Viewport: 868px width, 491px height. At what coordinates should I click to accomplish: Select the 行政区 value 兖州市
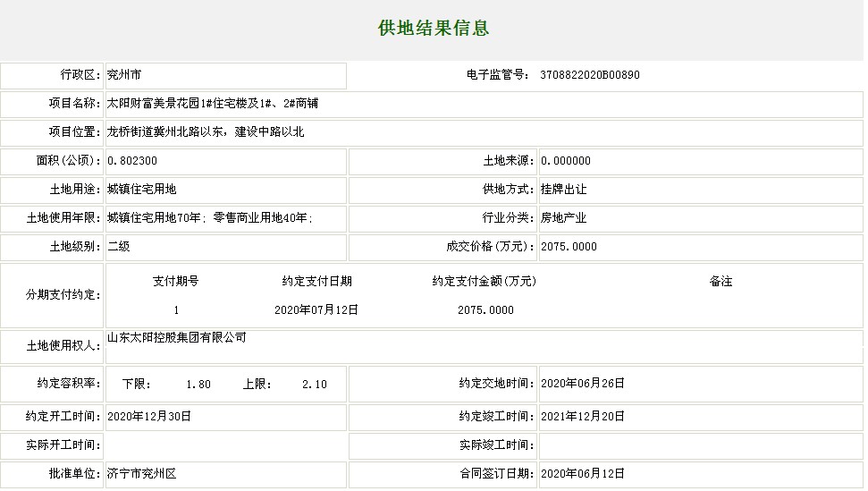(123, 75)
